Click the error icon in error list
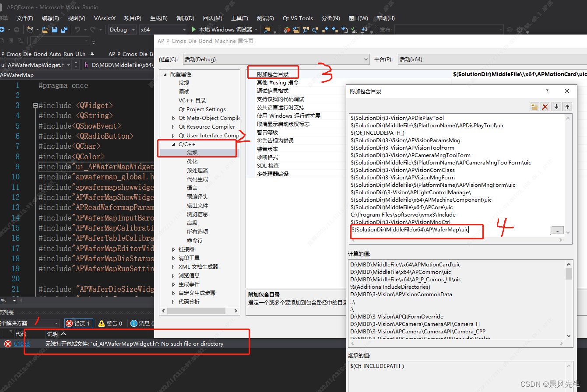Image resolution: width=587 pixels, height=392 pixels. 8,344
